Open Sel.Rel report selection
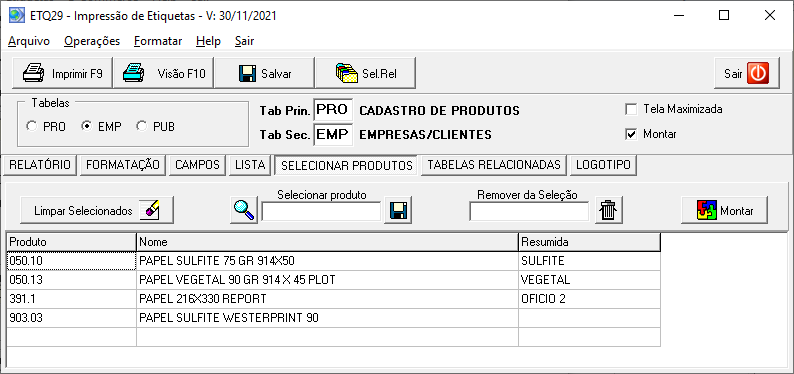 [x=366, y=73]
